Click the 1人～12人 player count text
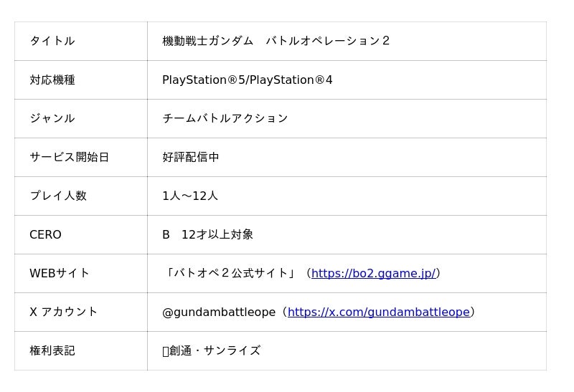The image size is (574, 392). click(190, 196)
